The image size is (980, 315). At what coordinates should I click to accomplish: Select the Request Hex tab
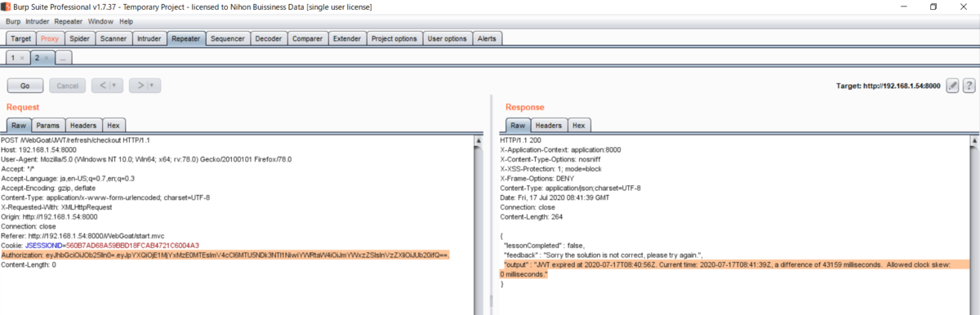114,125
